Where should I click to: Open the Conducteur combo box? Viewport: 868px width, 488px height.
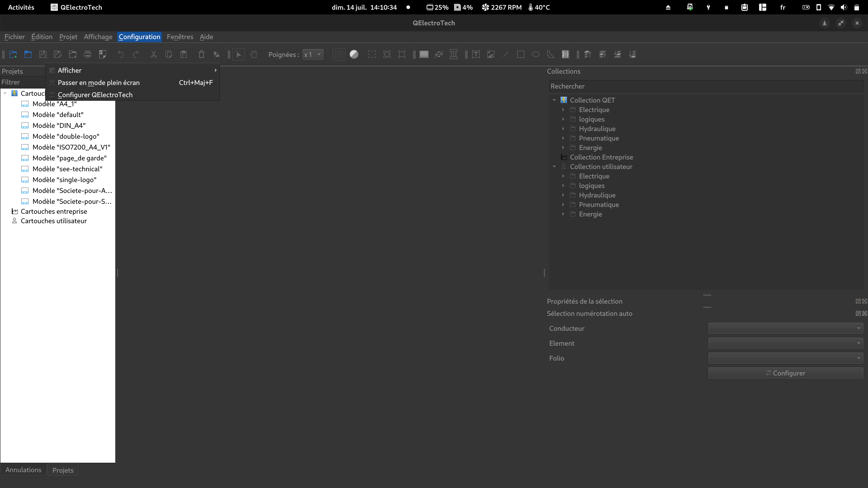coord(785,328)
